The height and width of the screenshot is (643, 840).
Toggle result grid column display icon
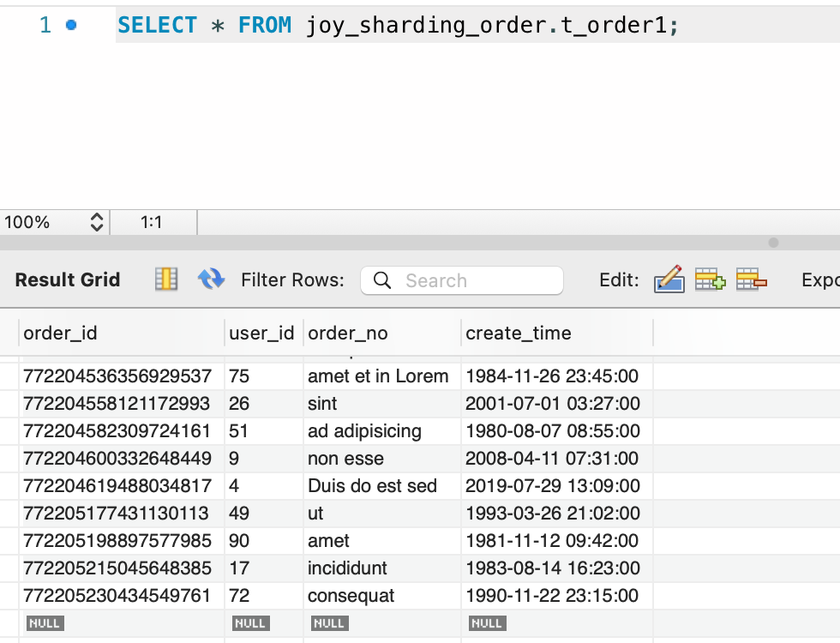166,279
